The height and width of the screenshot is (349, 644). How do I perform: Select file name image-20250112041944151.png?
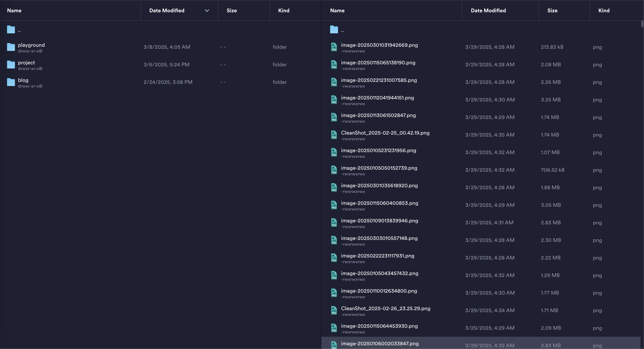(377, 98)
